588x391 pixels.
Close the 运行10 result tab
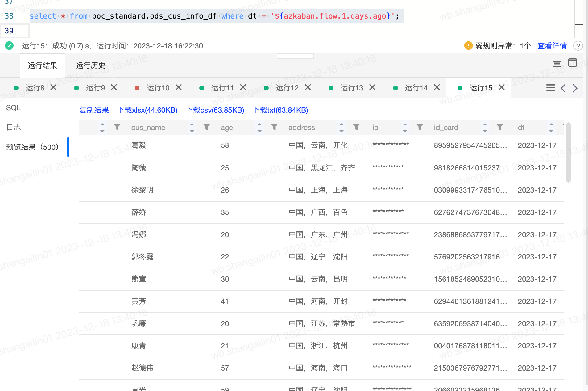coord(179,87)
